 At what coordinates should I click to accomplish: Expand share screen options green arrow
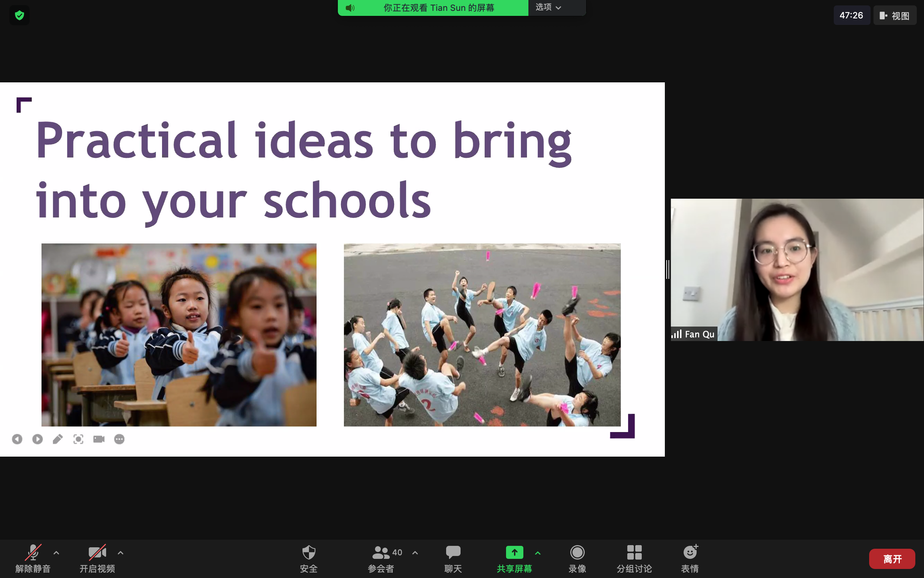coord(537,553)
